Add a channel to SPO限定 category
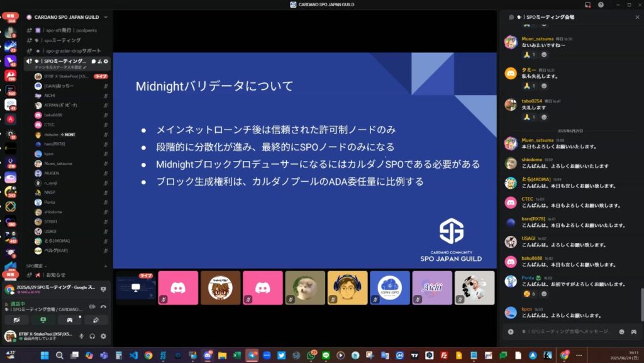This screenshot has height=363, width=644. [106, 266]
